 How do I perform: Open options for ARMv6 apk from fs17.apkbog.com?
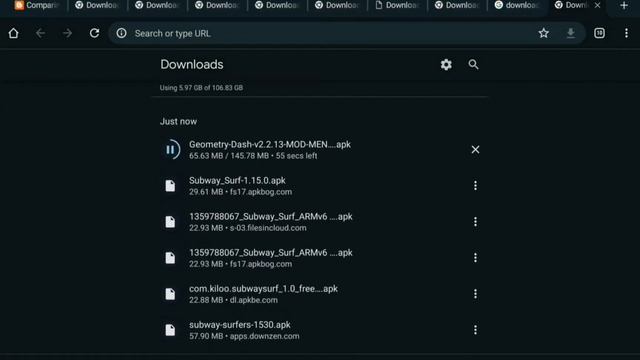(475, 258)
